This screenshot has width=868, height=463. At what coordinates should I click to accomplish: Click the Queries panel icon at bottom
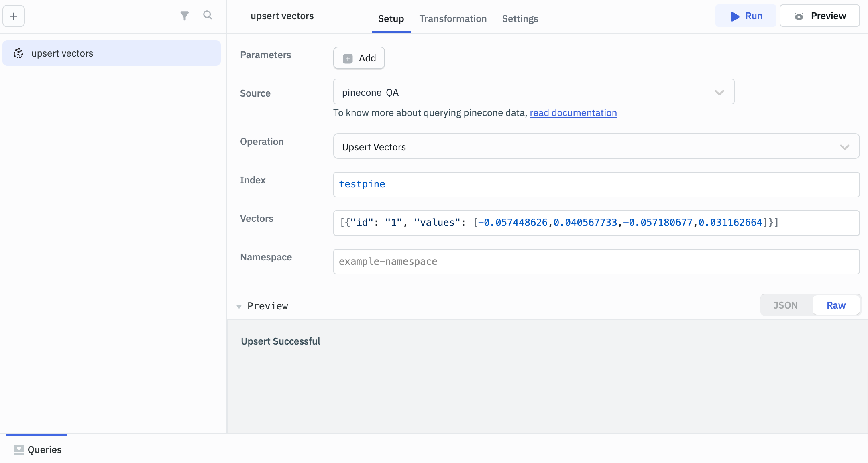click(x=18, y=450)
